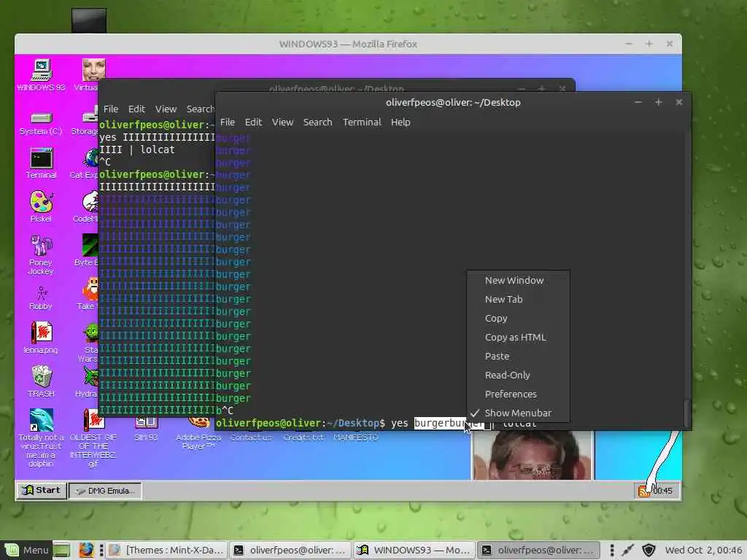The width and height of the screenshot is (747, 560).
Task: Click the black thumbnail above Firefox window
Action: point(89,20)
